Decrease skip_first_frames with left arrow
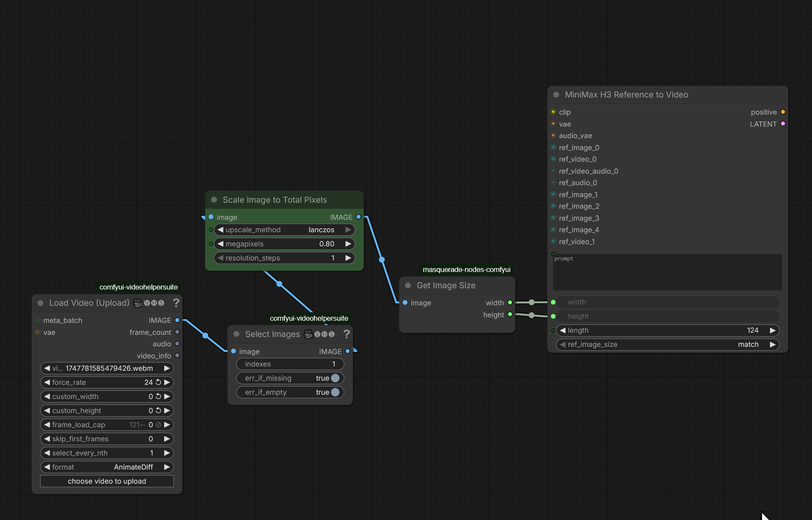This screenshot has height=520, width=812. 47,439
